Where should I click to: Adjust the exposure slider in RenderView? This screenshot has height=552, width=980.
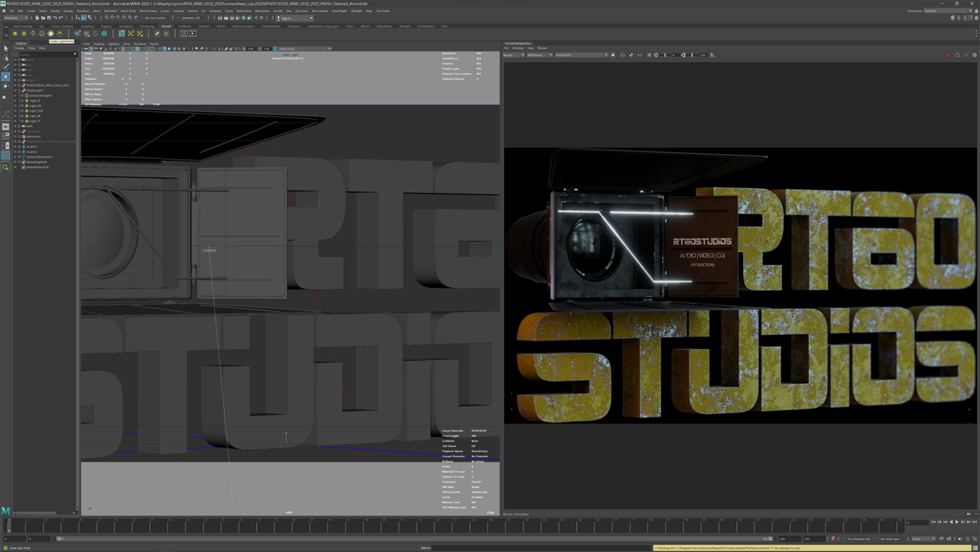pyautogui.click(x=664, y=55)
